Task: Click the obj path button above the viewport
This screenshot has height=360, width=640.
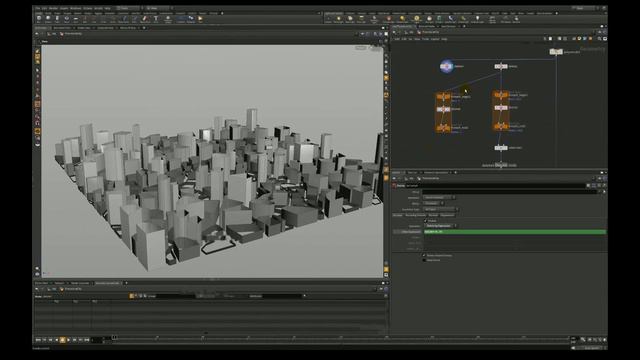Action: tap(52, 34)
